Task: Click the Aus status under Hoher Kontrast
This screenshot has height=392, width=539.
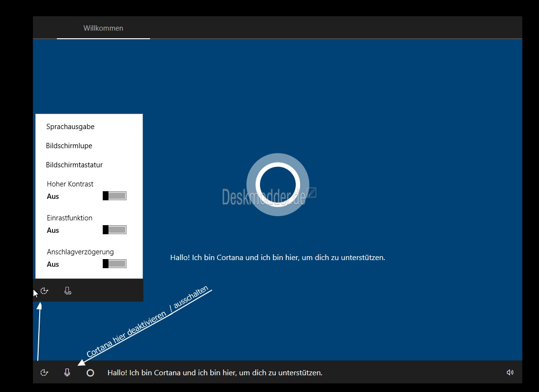Action: point(53,196)
